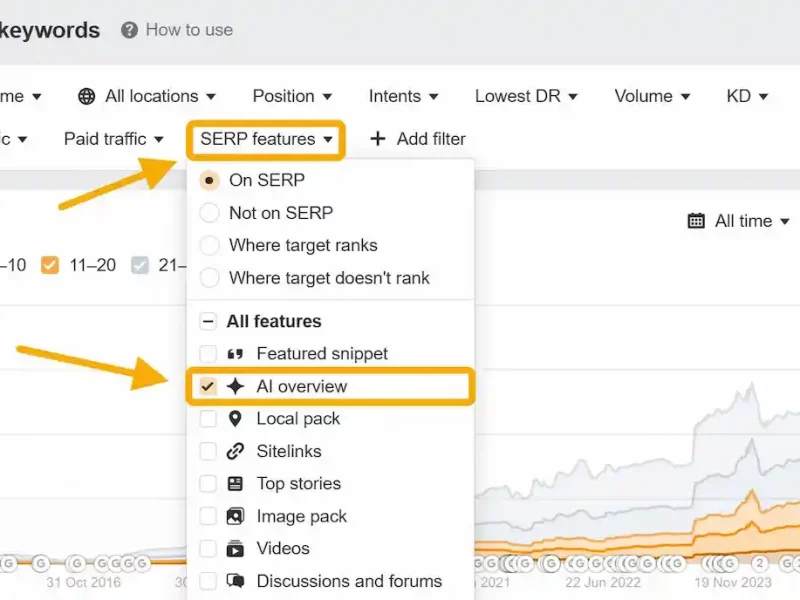Toggle the 11–20 position checkbox
Screen dimensions: 800x600
tap(50, 265)
